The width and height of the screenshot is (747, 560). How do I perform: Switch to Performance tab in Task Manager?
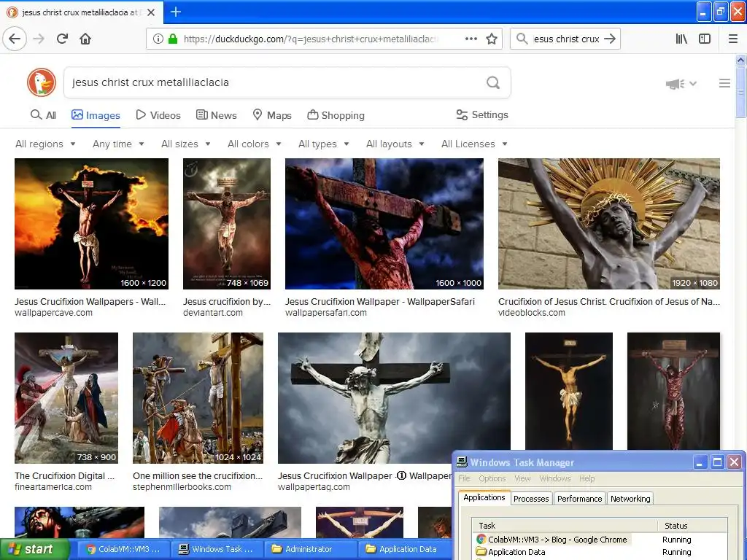pos(580,499)
